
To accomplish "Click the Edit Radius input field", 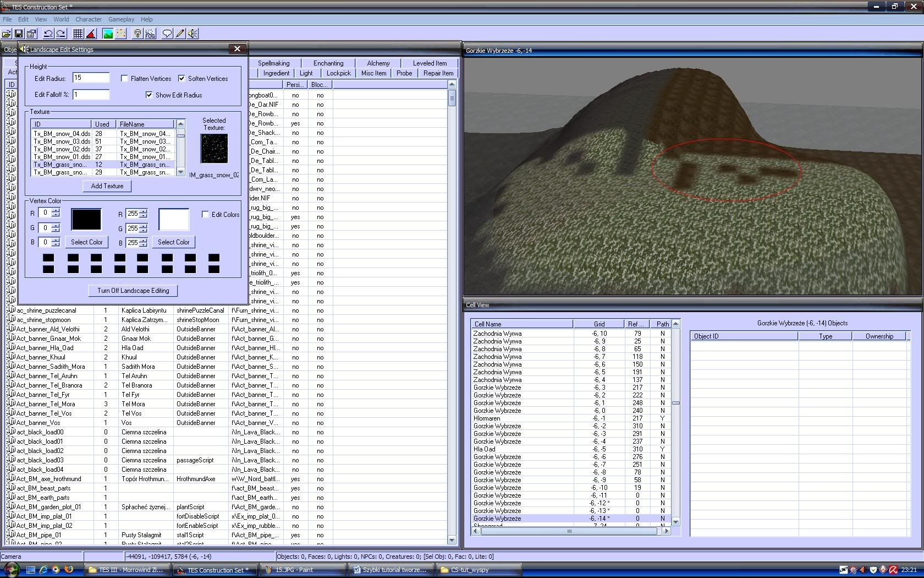I will [x=91, y=78].
